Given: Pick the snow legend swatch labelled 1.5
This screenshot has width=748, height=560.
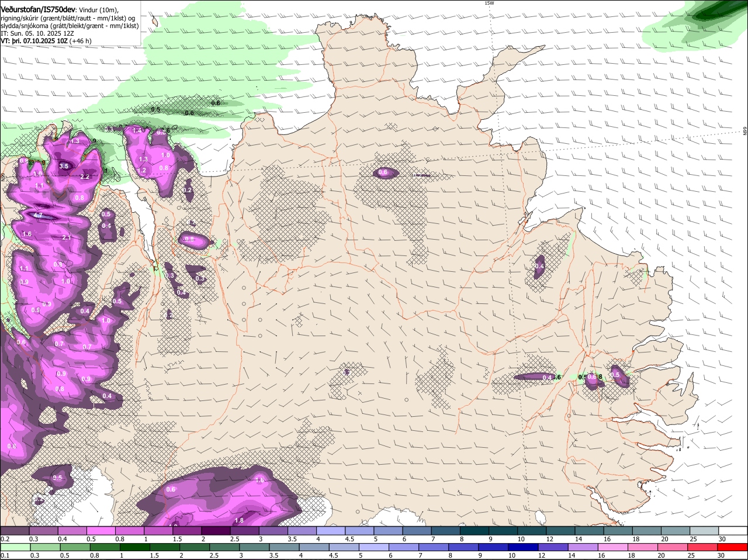Looking at the screenshot, I should (x=186, y=530).
